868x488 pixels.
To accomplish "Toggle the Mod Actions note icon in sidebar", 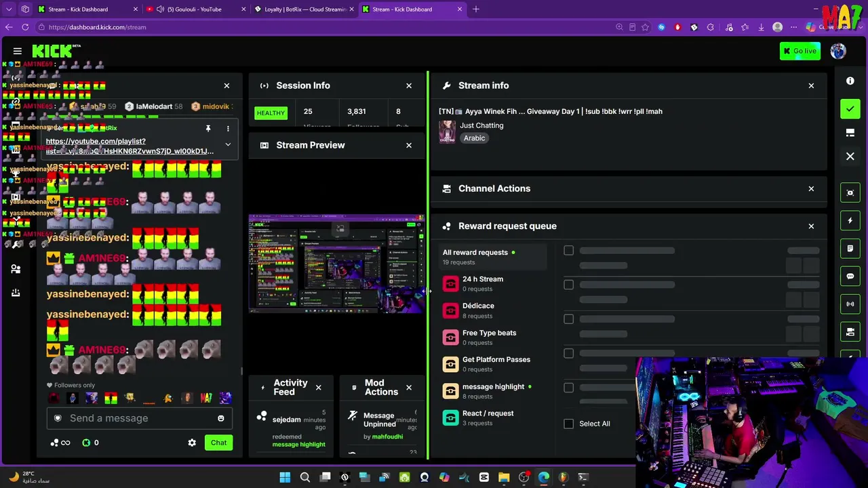I will click(850, 249).
